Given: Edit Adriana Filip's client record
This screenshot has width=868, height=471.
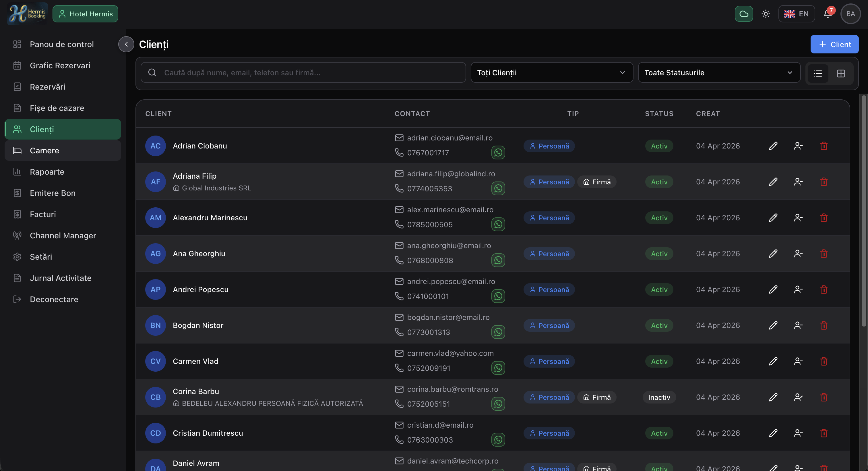Looking at the screenshot, I should [x=773, y=182].
